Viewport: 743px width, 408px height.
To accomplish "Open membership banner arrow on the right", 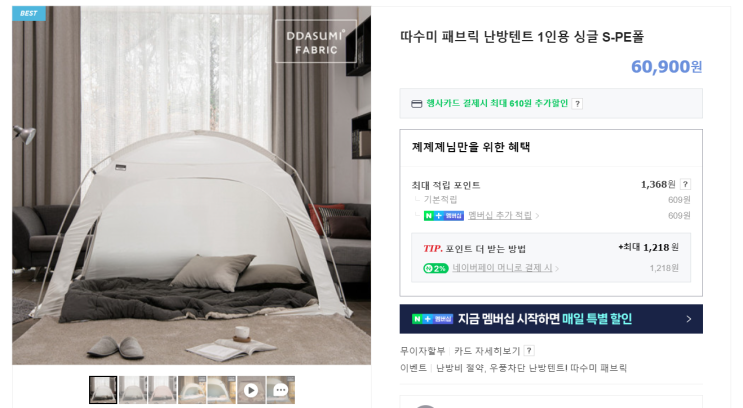I will (x=689, y=319).
